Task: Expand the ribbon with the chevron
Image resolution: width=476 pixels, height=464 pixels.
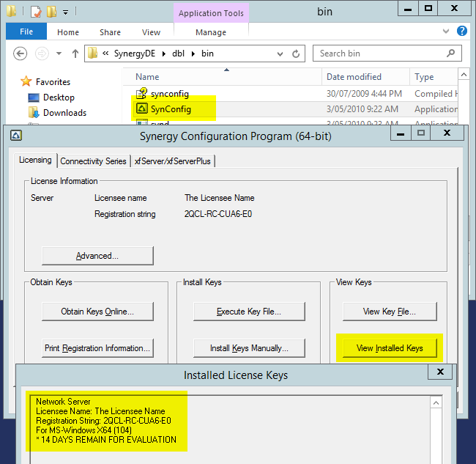Action: [446, 31]
